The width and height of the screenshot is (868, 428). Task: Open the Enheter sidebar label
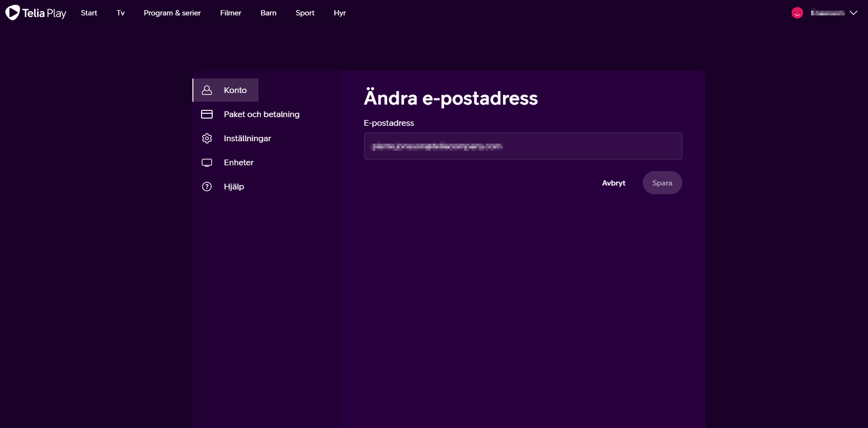(x=239, y=162)
